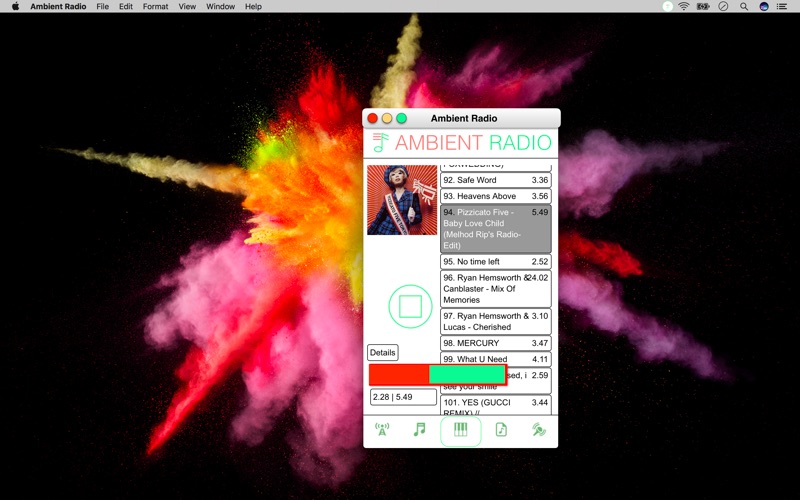The width and height of the screenshot is (800, 500).
Task: Select track 98. MERCURY
Action: tap(495, 343)
